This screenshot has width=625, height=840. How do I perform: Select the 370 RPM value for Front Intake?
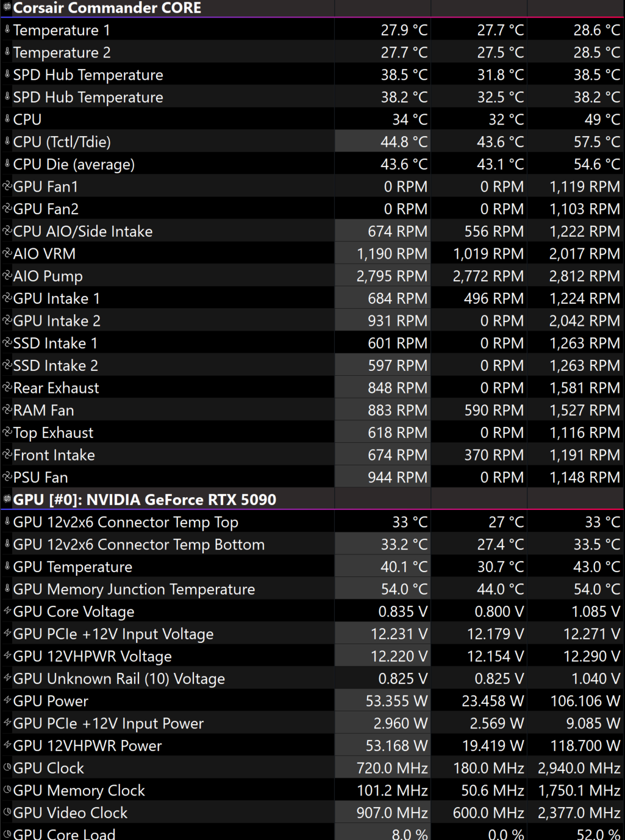click(x=494, y=455)
